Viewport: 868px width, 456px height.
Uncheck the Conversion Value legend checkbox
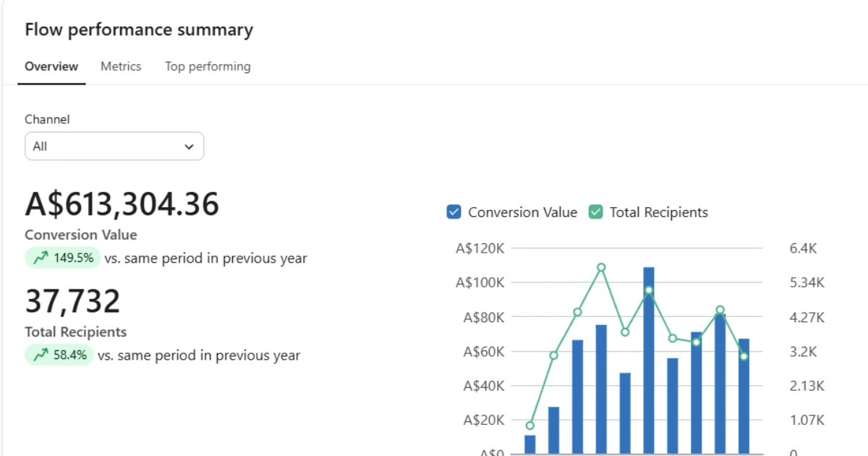454,212
